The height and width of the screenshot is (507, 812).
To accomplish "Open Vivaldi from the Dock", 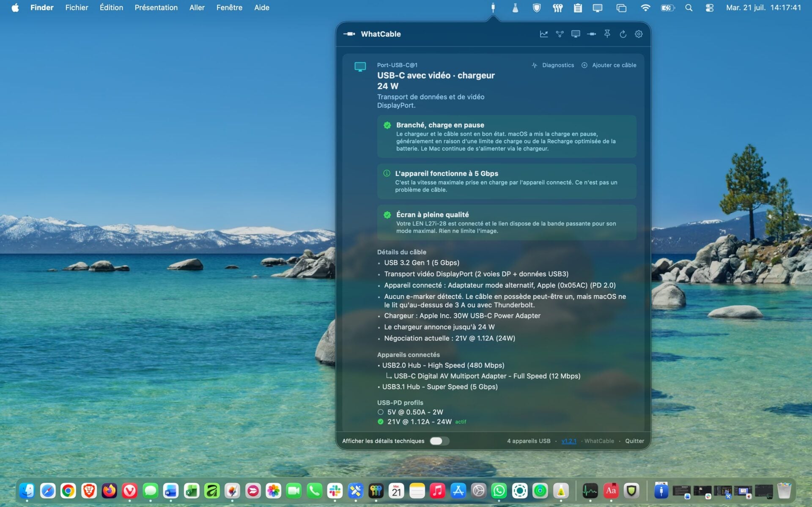I will pos(130,491).
